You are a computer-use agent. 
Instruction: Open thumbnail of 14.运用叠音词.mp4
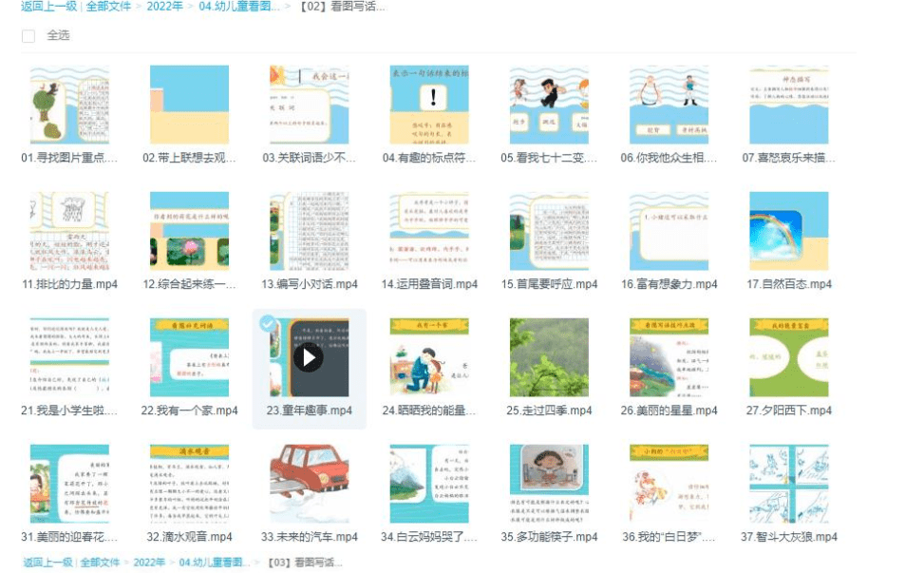click(x=429, y=231)
